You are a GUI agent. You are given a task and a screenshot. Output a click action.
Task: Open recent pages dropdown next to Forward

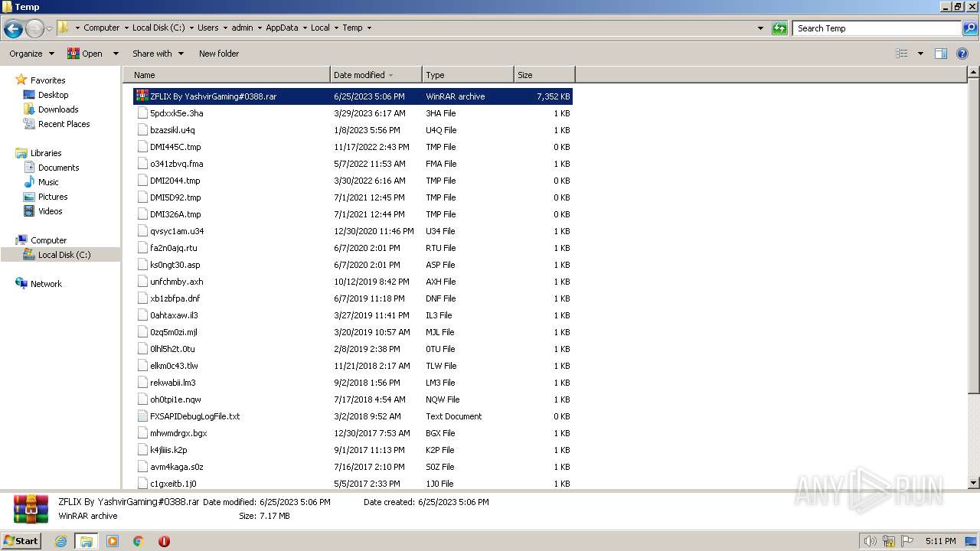(49, 29)
